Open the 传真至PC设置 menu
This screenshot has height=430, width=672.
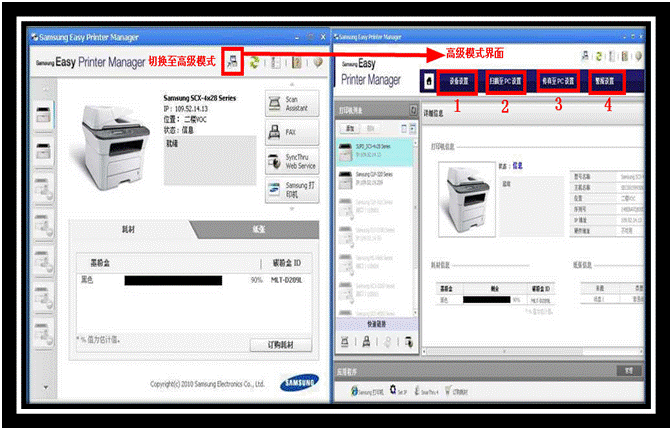tap(558, 81)
